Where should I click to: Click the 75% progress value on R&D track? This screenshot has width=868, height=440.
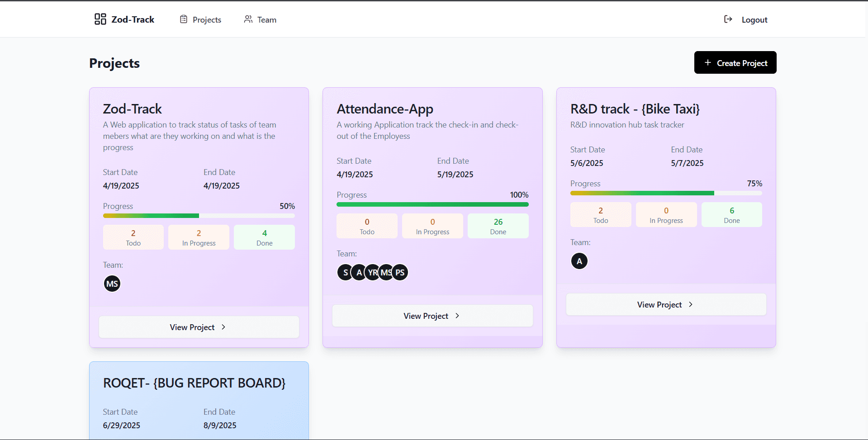tap(754, 184)
